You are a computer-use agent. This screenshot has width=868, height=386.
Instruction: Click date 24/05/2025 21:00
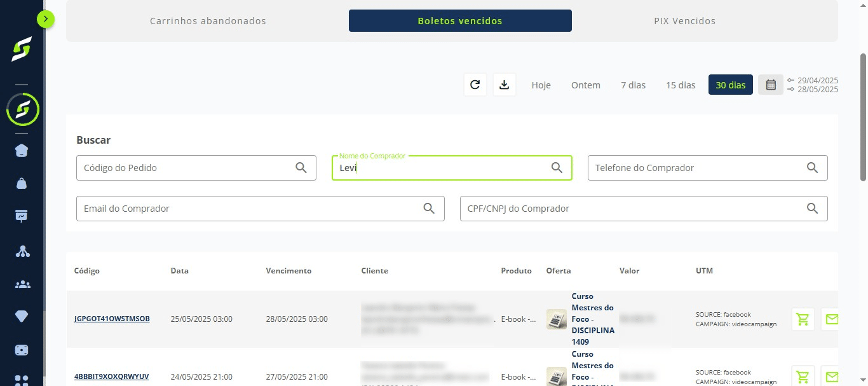pyautogui.click(x=201, y=377)
